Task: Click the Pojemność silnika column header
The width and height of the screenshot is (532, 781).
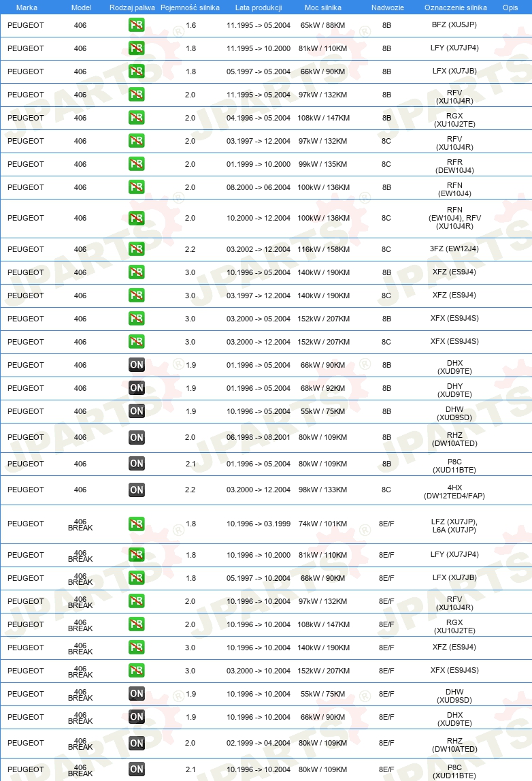Action: click(190, 7)
